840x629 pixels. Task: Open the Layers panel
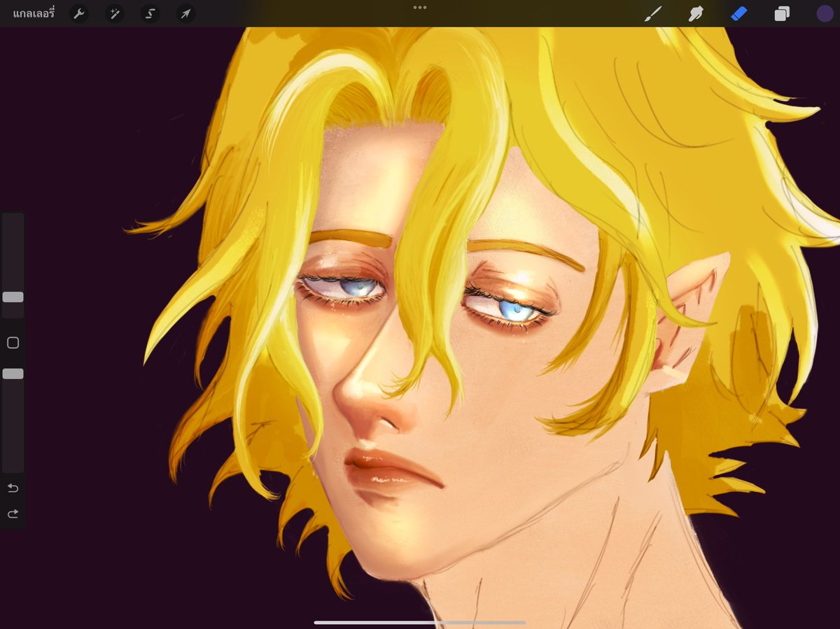tap(782, 13)
